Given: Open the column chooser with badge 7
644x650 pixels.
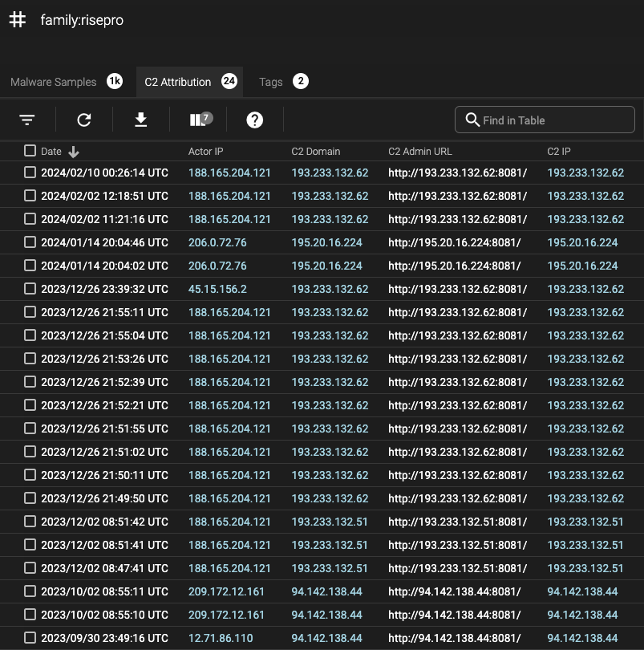Looking at the screenshot, I should point(200,120).
